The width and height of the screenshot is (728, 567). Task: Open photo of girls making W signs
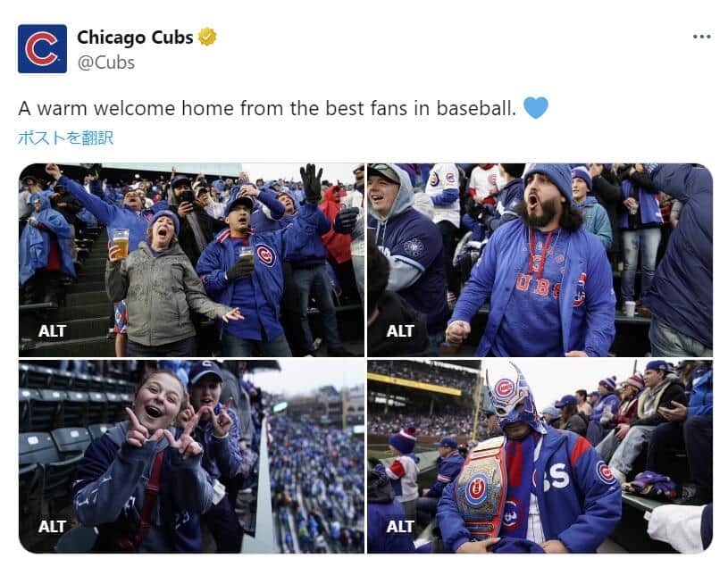[x=191, y=456]
